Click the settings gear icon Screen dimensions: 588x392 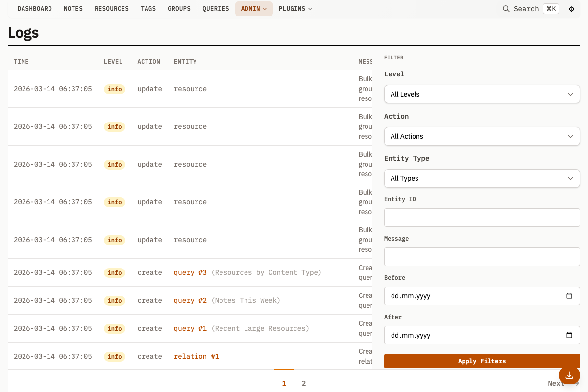[571, 9]
